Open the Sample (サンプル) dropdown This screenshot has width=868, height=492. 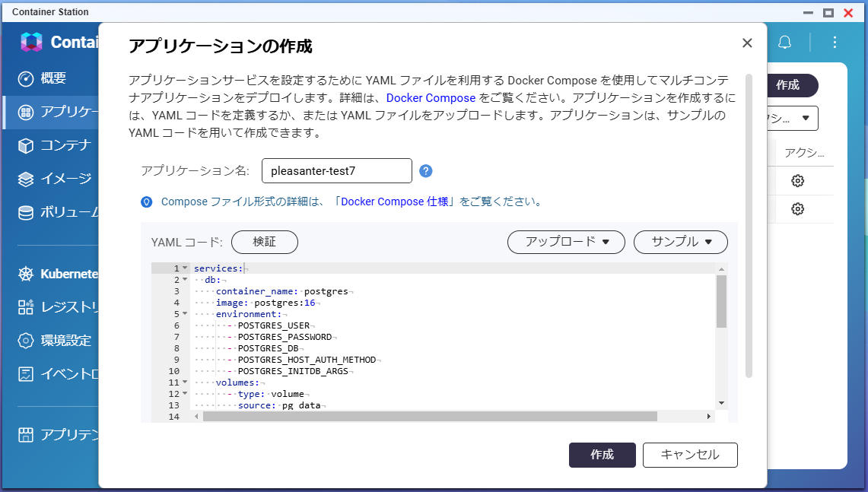pyautogui.click(x=680, y=242)
